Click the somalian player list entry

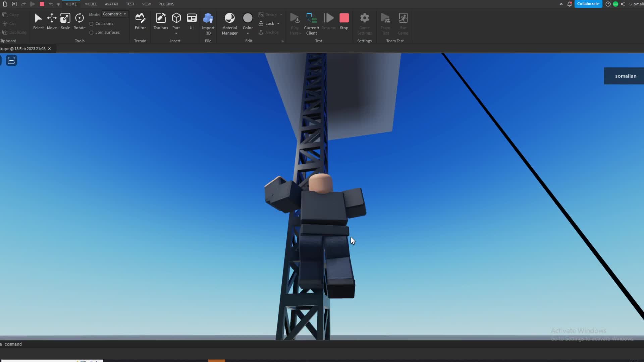click(x=625, y=76)
